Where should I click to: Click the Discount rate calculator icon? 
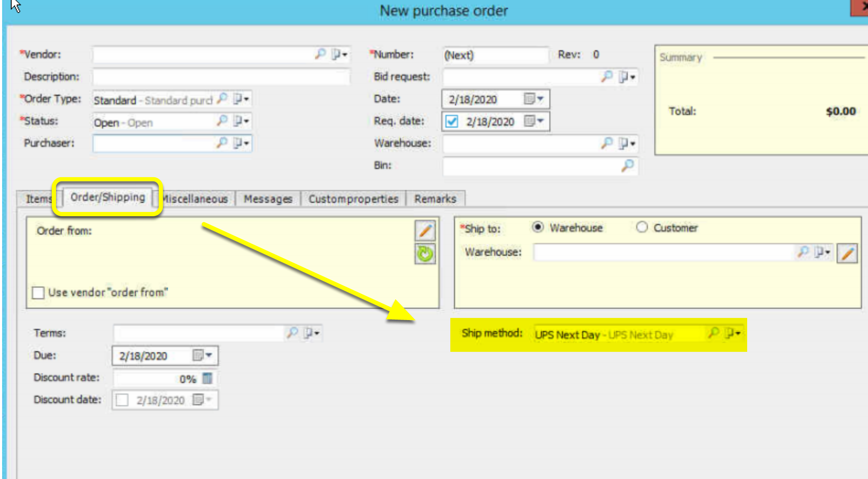[x=207, y=378]
